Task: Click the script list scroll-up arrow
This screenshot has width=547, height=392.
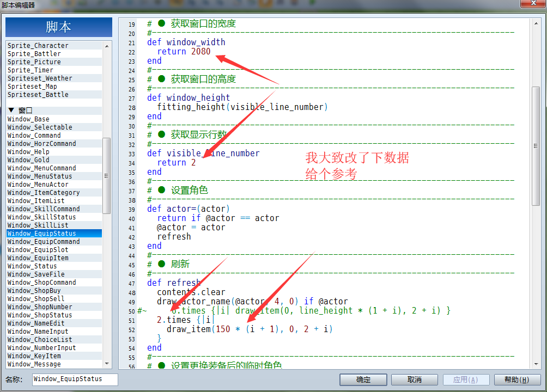Action: 107,46
